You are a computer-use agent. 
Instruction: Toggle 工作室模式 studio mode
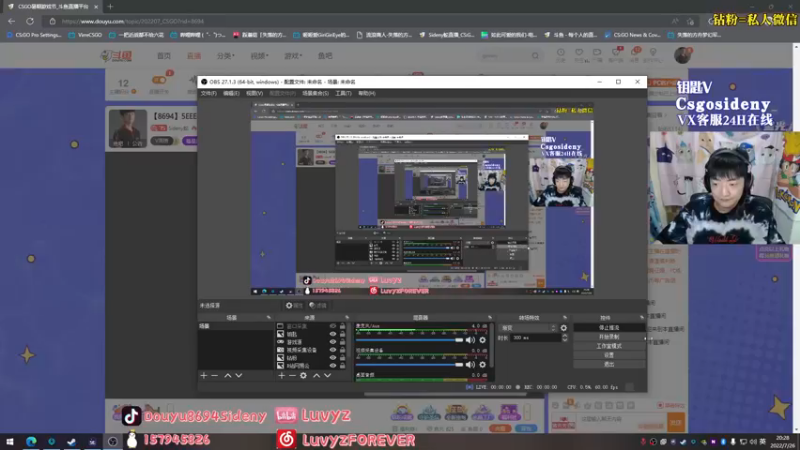(609, 346)
